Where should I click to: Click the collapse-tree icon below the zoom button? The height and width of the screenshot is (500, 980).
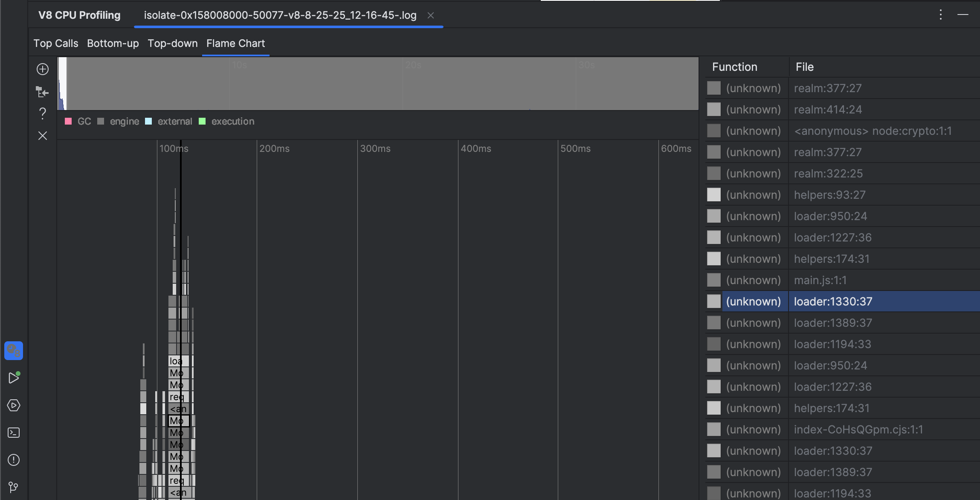pos(43,92)
